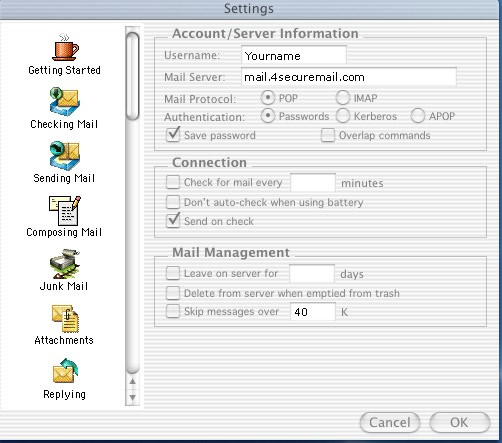Image resolution: width=502 pixels, height=443 pixels.
Task: Select the Checking Mail category icon
Action: pyautogui.click(x=64, y=101)
